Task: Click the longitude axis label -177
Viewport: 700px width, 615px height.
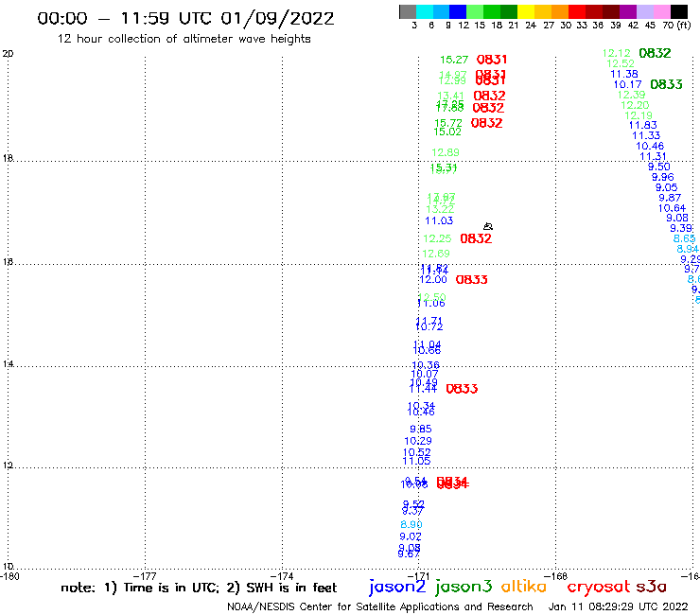Action: pos(147,576)
